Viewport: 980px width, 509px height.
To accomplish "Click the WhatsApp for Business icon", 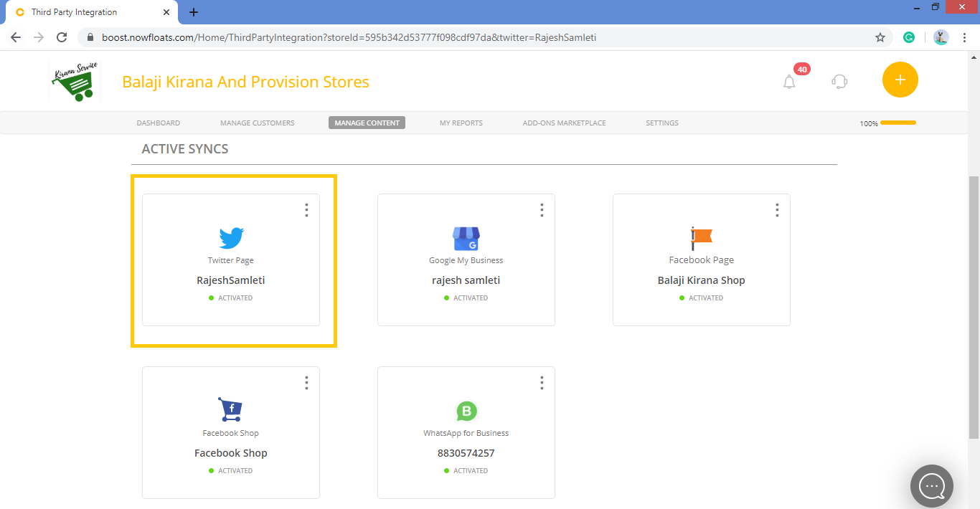I will click(466, 411).
